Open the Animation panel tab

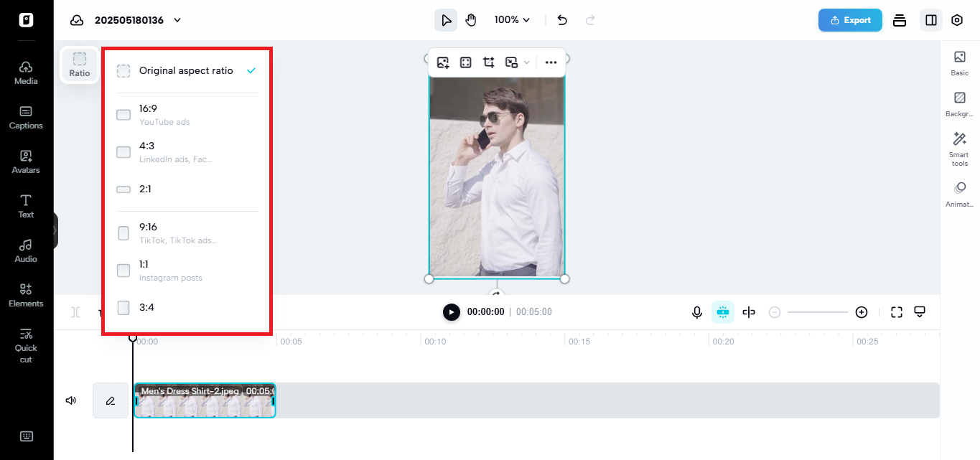pyautogui.click(x=959, y=194)
